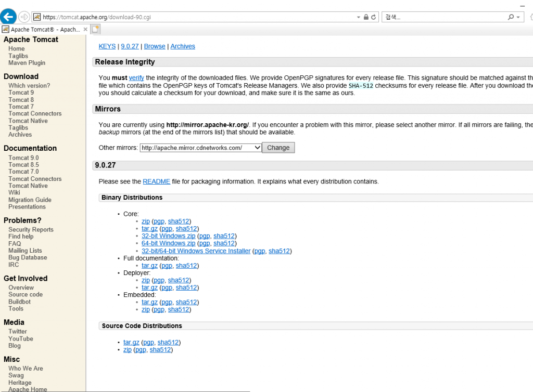Download 32-bit/64-bit Windows Service Installer
The image size is (533, 392).
[x=196, y=251]
